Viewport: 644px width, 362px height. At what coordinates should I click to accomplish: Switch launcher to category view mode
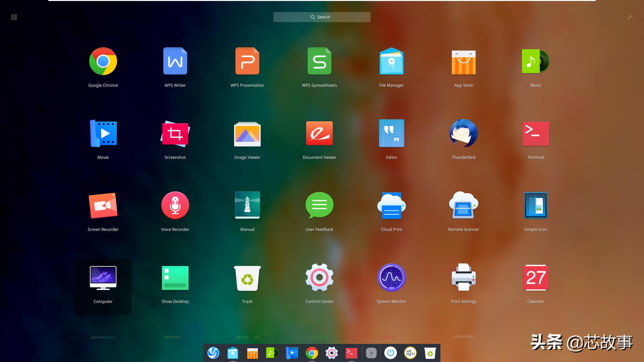pyautogui.click(x=14, y=17)
